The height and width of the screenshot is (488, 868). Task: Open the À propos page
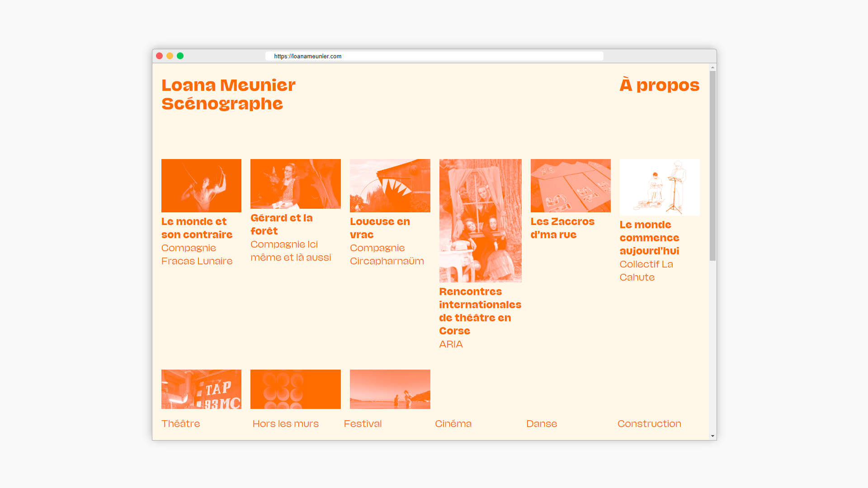659,85
